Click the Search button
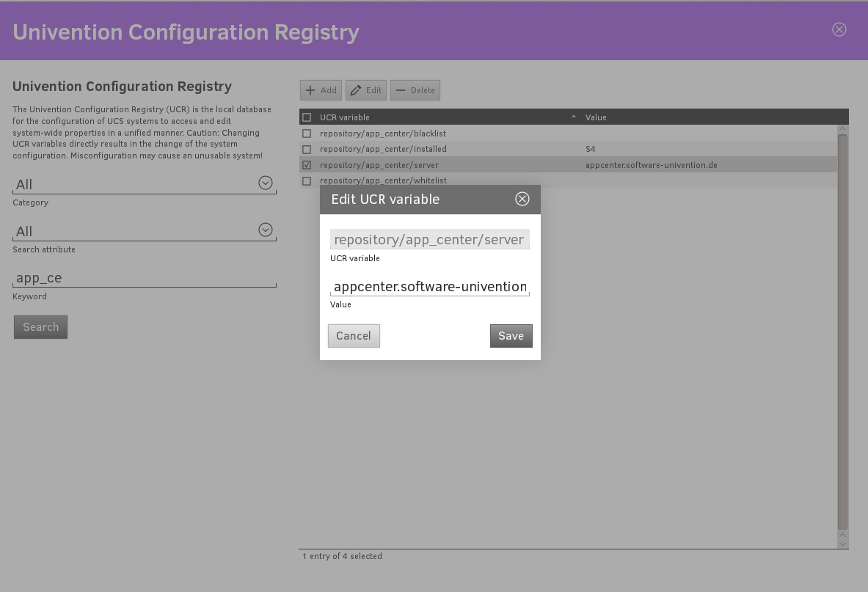Image resolution: width=868 pixels, height=592 pixels. pos(40,327)
